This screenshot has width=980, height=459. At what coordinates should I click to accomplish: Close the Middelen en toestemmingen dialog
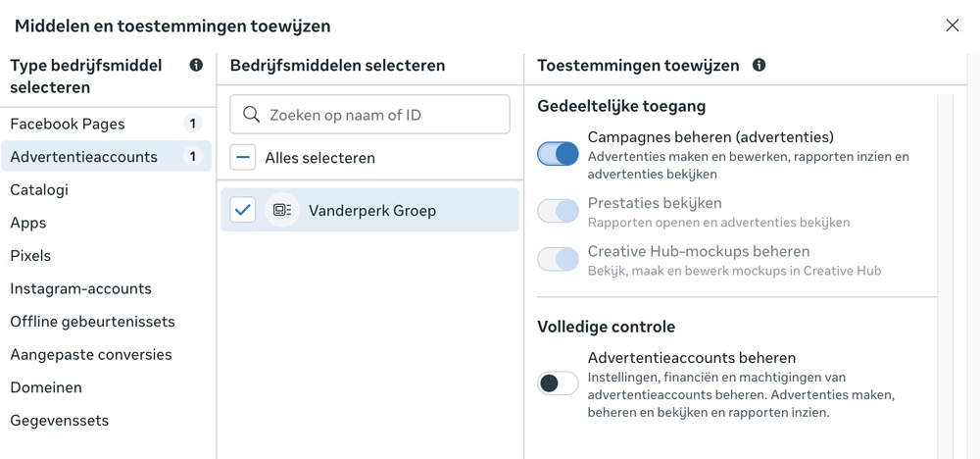coord(952,25)
